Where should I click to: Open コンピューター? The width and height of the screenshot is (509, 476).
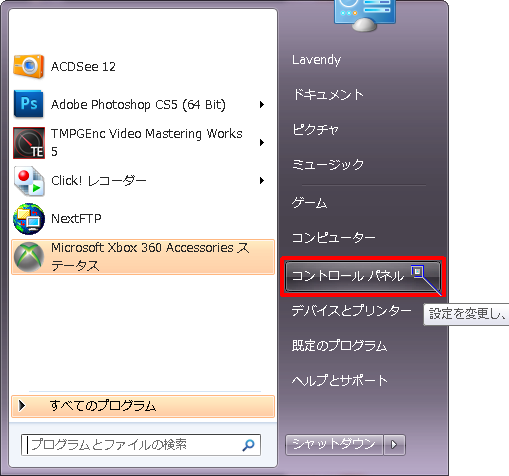[x=333, y=238]
